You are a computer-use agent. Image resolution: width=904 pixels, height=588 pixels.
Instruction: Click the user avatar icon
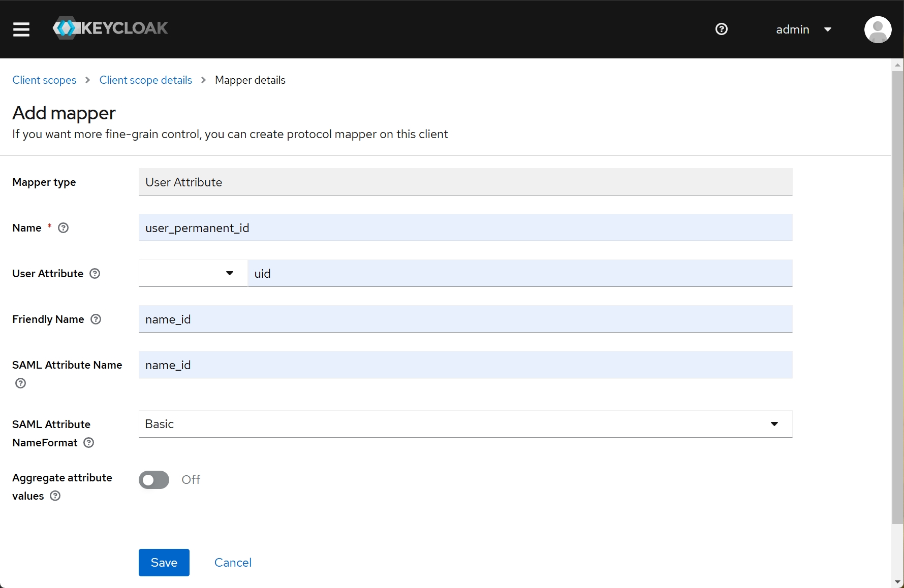pyautogui.click(x=878, y=29)
